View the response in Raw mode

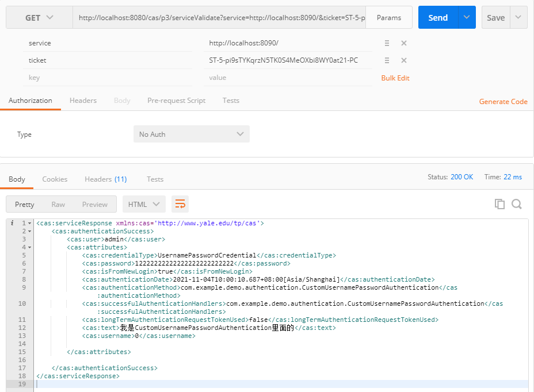pyautogui.click(x=58, y=203)
